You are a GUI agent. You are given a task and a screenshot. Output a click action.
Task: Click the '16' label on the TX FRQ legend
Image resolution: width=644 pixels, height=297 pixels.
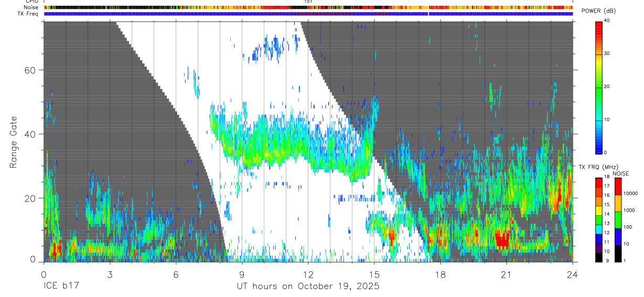point(607,195)
